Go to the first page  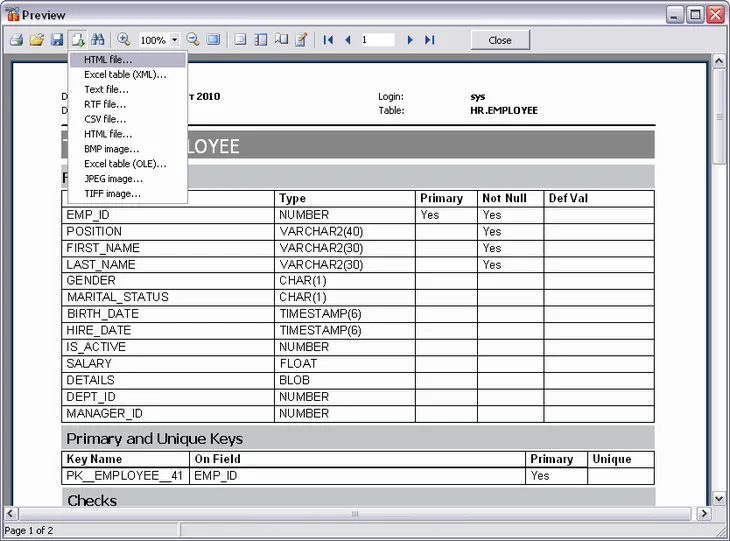(327, 40)
